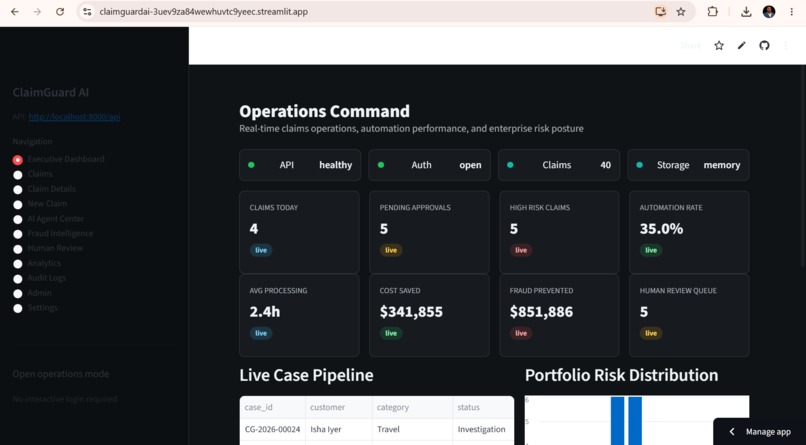
Task: Click the Storage memory status chip
Action: point(688,165)
